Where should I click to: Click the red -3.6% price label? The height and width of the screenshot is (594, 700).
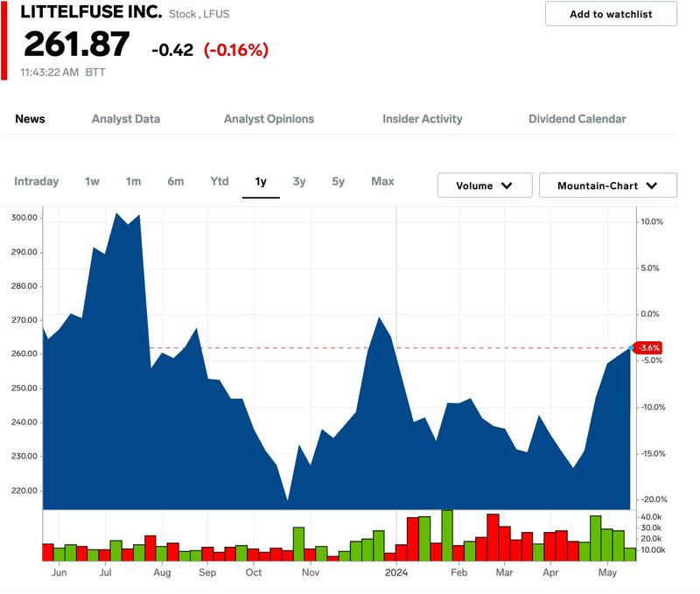[647, 348]
